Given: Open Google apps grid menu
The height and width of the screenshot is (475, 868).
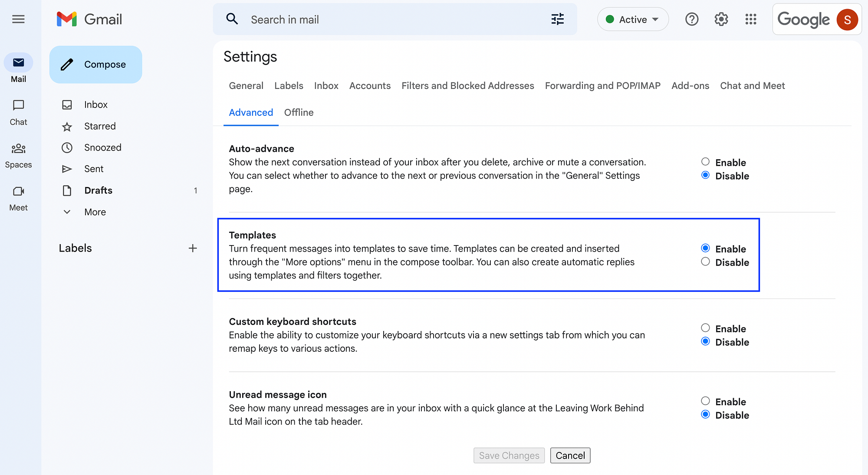Looking at the screenshot, I should [750, 20].
